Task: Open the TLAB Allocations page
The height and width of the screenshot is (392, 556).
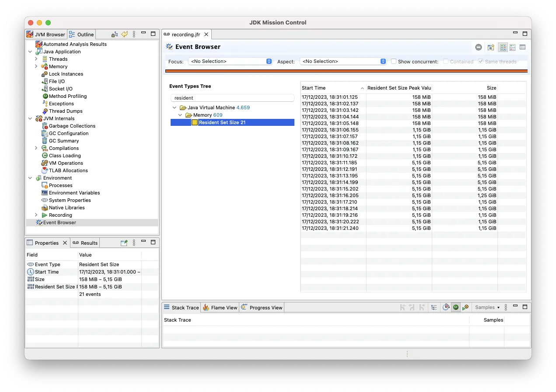Action: [x=68, y=170]
